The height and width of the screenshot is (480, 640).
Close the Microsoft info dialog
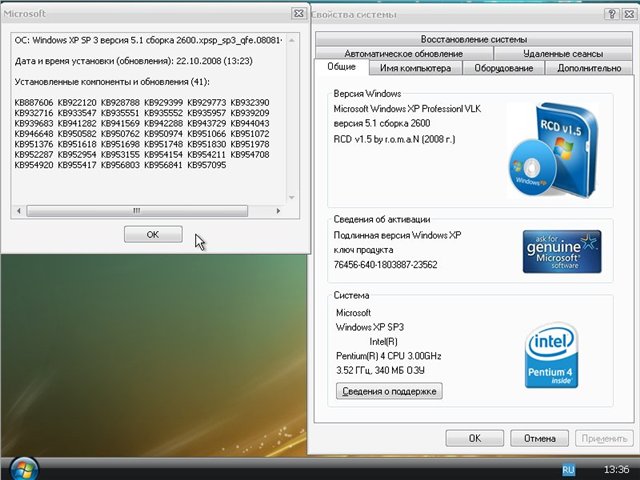tap(299, 13)
